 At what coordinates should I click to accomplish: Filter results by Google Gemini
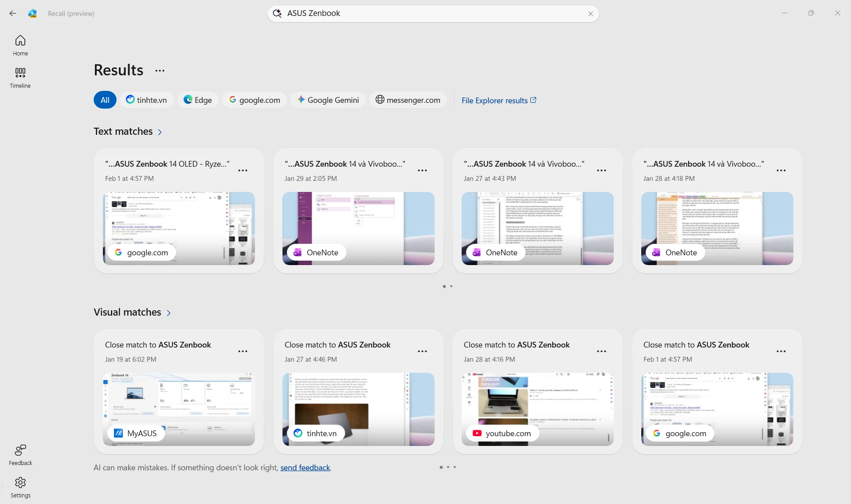pyautogui.click(x=328, y=100)
